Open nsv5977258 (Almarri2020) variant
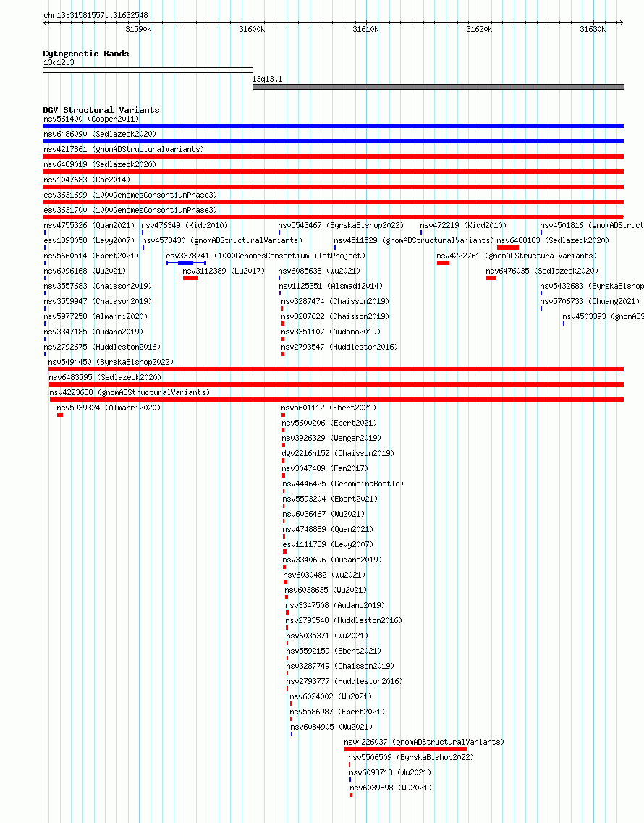 coord(96,316)
